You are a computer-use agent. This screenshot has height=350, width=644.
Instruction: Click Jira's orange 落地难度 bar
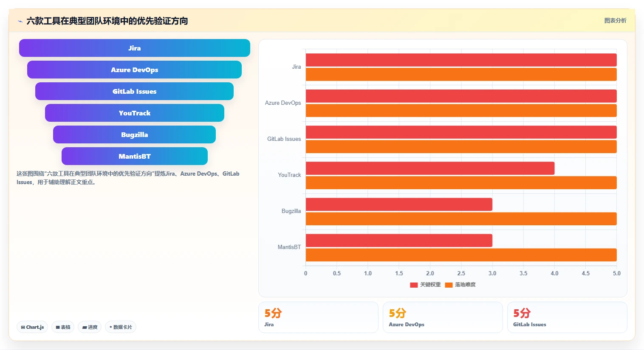[461, 74]
